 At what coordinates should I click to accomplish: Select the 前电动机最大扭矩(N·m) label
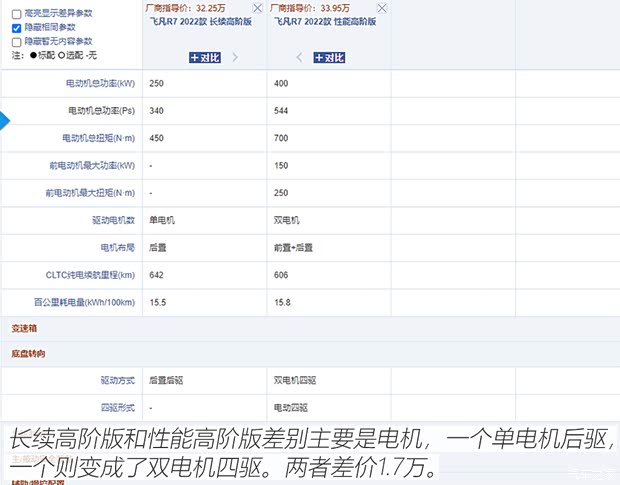point(90,193)
